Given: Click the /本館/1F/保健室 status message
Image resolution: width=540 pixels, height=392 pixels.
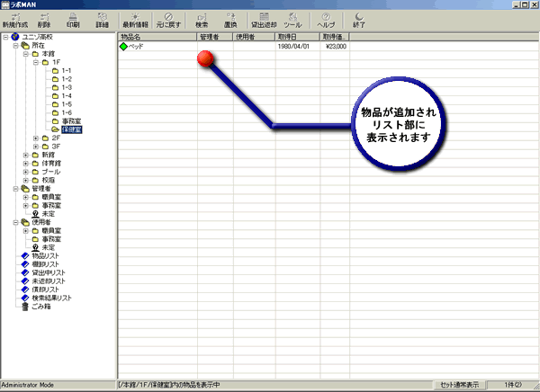Looking at the screenshot, I should (x=169, y=385).
